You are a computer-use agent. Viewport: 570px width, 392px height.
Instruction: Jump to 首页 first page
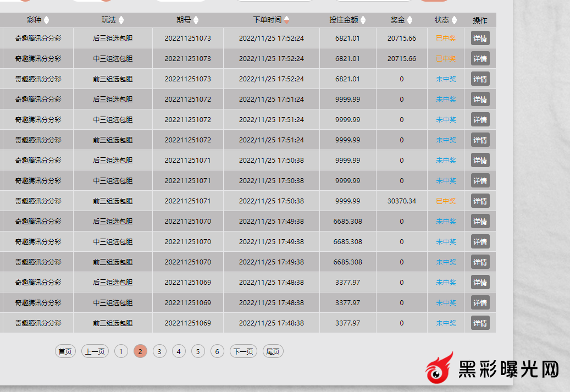coord(65,351)
